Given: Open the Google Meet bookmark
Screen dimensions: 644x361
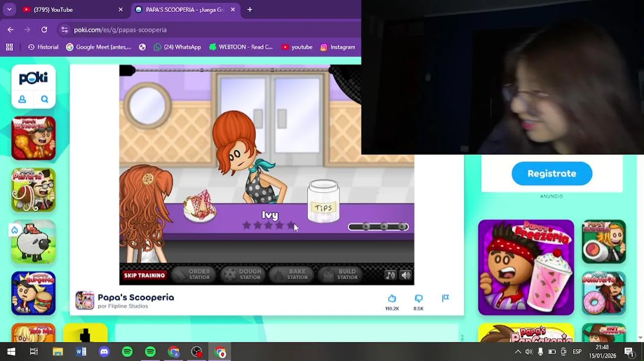Looking at the screenshot, I should 99,47.
